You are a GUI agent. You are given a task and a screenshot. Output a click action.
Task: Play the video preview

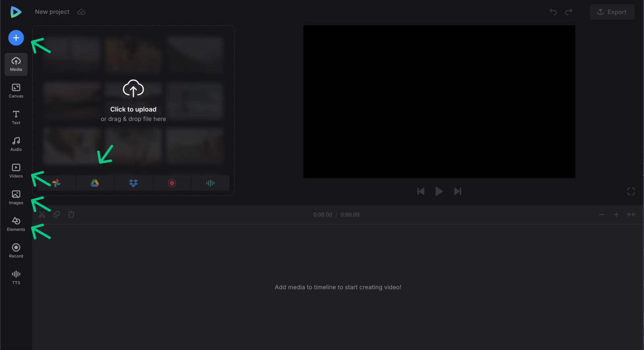click(x=439, y=191)
